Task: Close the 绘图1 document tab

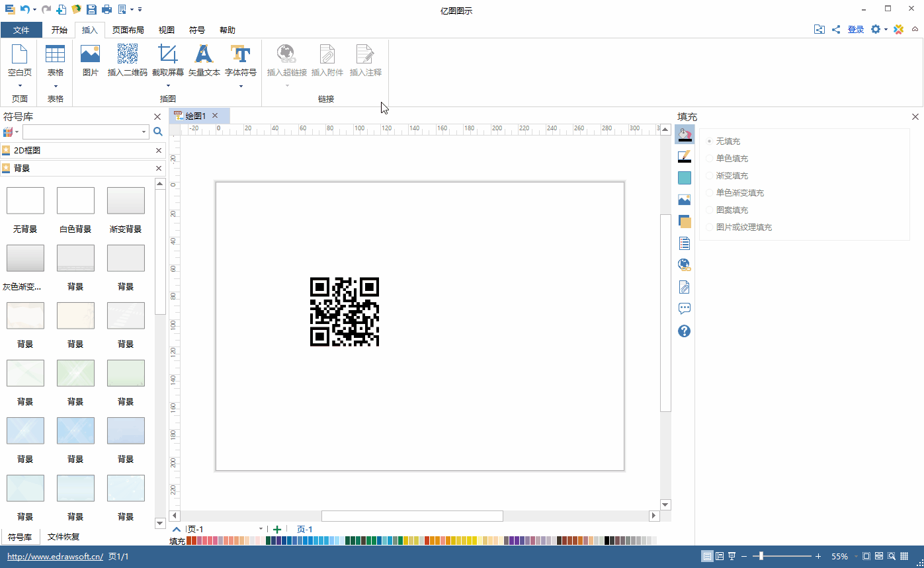Action: tap(215, 116)
